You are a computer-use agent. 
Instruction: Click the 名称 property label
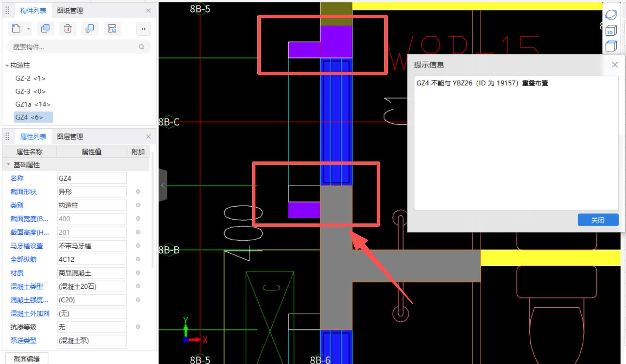[x=17, y=178]
